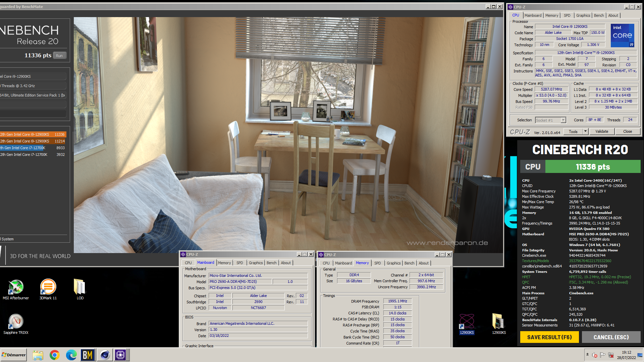Click the rendered room image in Cinebench
644x362 pixels.
288,135
